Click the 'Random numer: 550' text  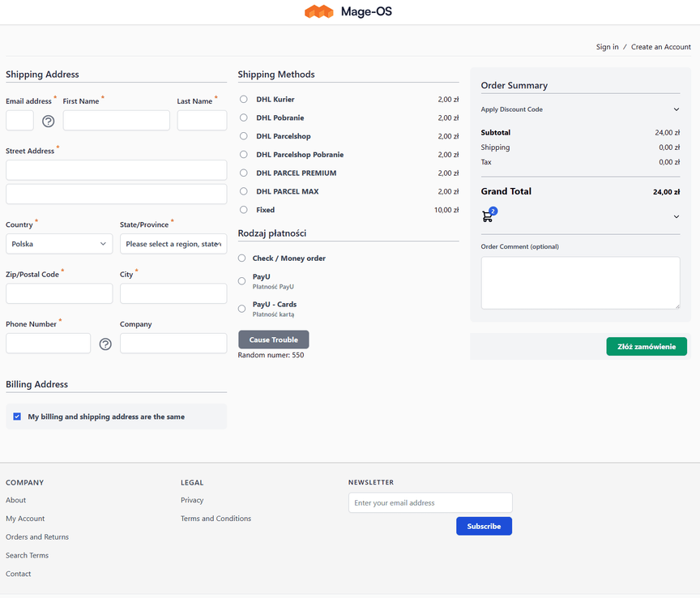click(271, 355)
